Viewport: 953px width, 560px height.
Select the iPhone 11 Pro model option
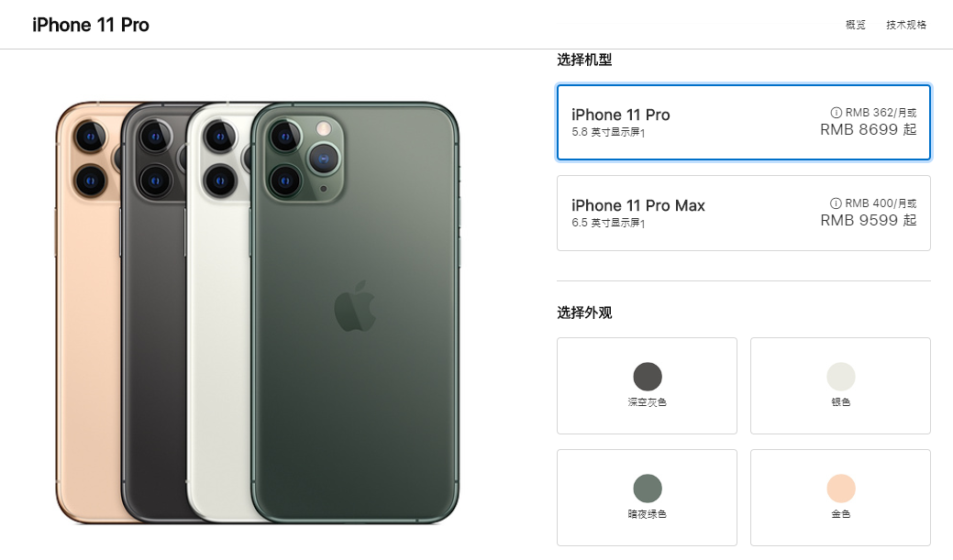coord(743,122)
